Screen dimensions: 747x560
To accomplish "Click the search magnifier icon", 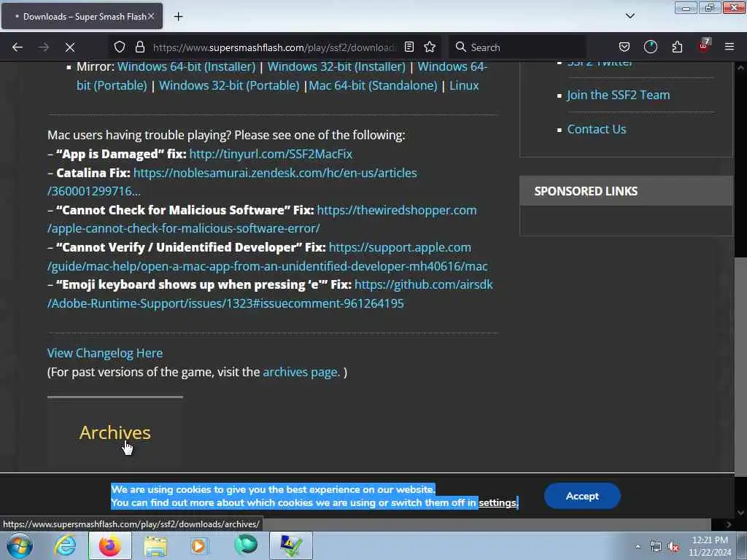I will [x=461, y=47].
